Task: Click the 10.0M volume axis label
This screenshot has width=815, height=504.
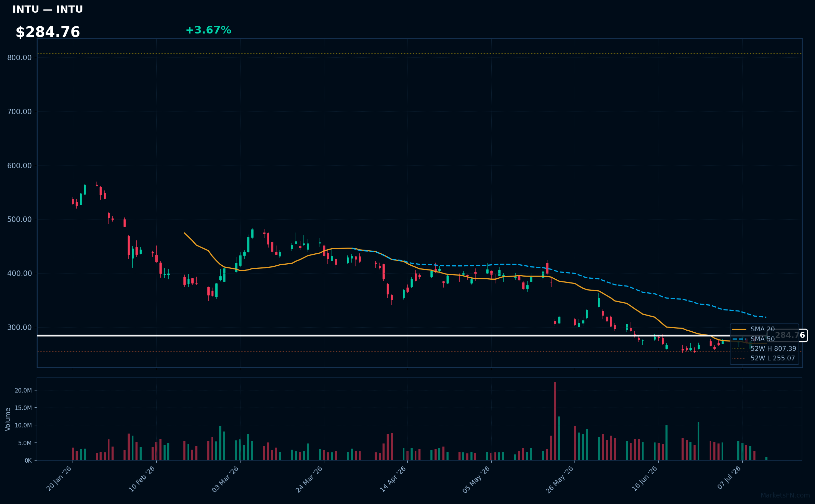Action: tap(23, 425)
